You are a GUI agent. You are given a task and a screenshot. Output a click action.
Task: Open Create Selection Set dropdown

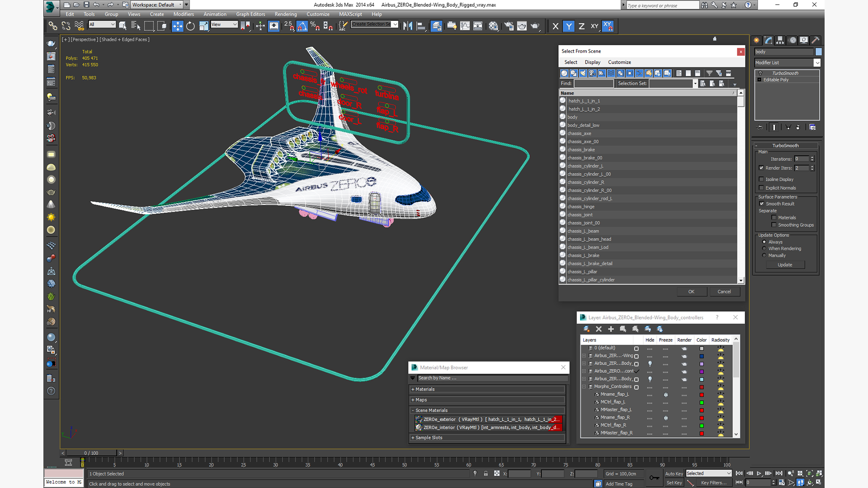point(395,24)
